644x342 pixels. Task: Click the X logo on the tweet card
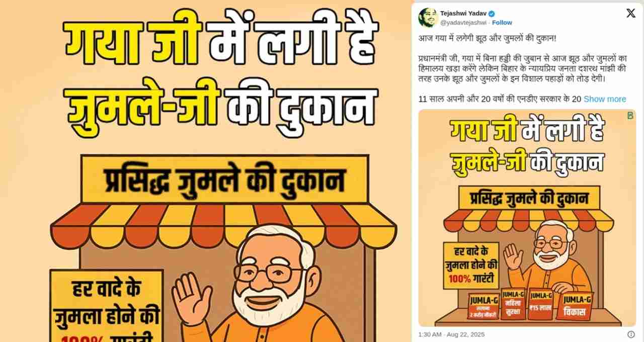click(630, 14)
